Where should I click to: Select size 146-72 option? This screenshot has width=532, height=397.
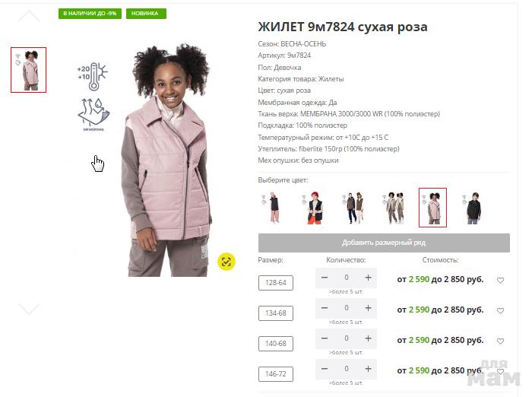coord(275,374)
